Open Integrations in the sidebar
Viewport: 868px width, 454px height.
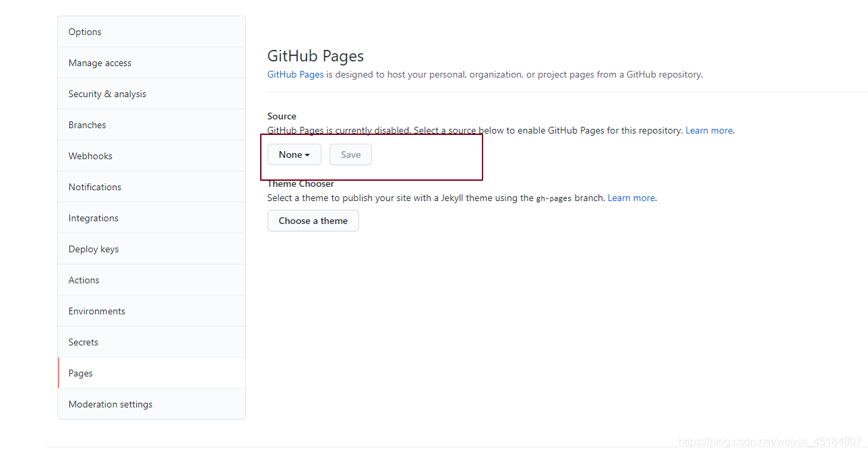point(152,218)
